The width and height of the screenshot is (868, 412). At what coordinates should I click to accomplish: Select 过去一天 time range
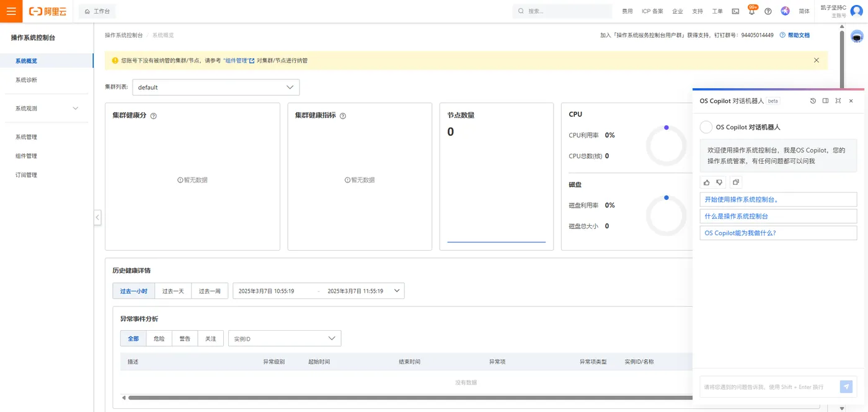173,291
